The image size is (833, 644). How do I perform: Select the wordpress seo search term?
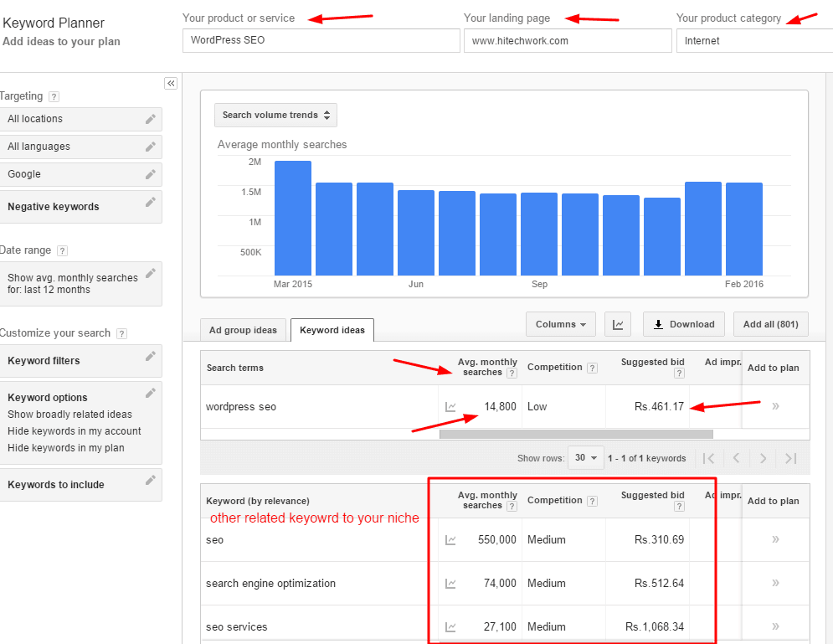pos(240,407)
